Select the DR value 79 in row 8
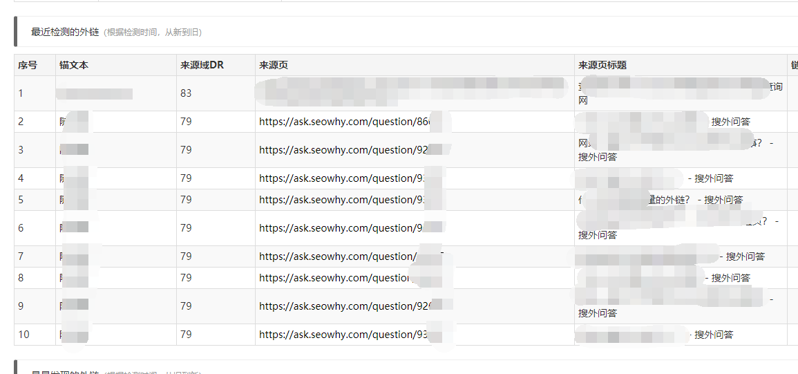The image size is (798, 374). click(x=186, y=278)
